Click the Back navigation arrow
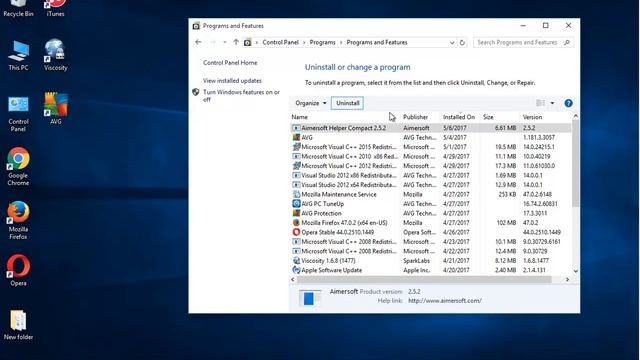 coord(198,42)
